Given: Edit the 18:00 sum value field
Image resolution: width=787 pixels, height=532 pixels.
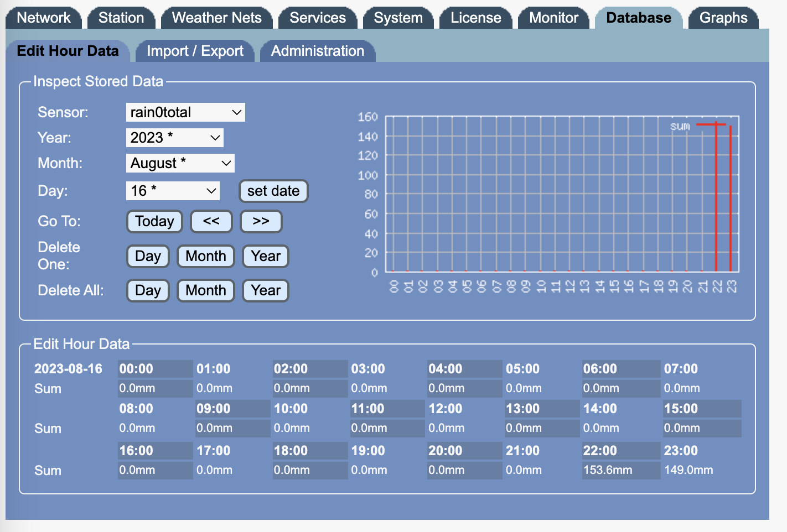Looking at the screenshot, I should (310, 470).
